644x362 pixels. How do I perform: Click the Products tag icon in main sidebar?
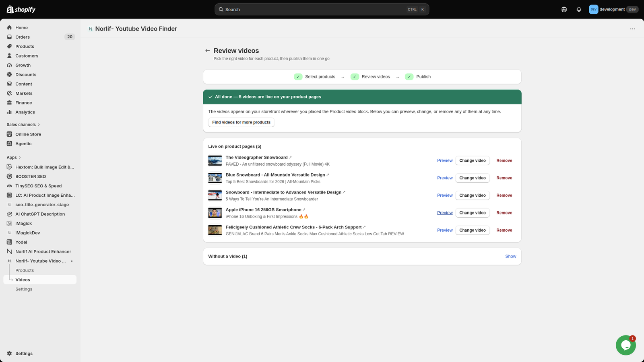[10, 46]
